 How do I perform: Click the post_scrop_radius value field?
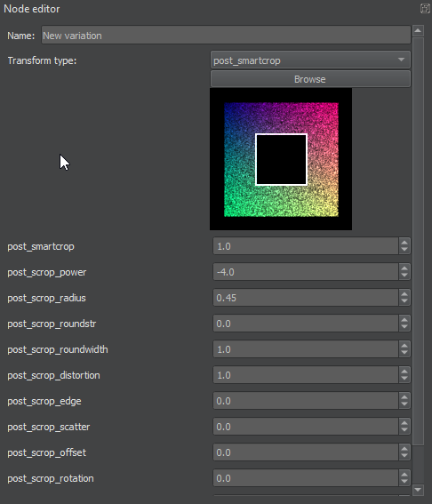click(x=306, y=298)
